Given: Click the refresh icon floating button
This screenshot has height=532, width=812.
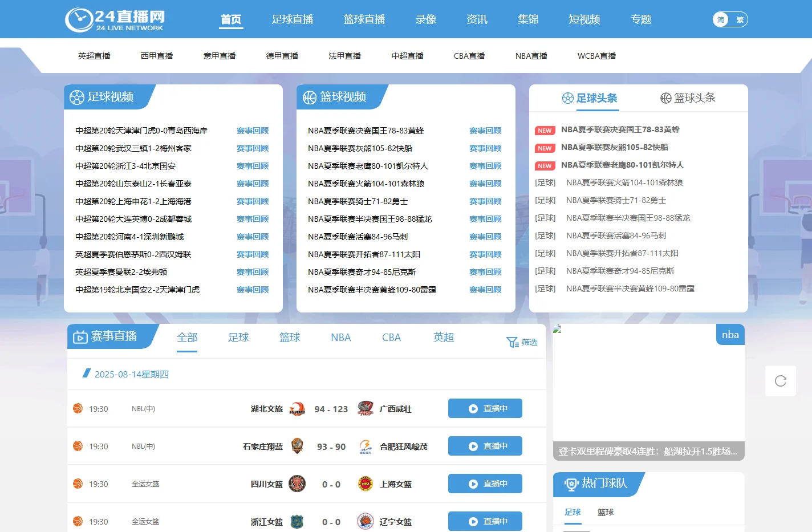Looking at the screenshot, I should point(781,381).
